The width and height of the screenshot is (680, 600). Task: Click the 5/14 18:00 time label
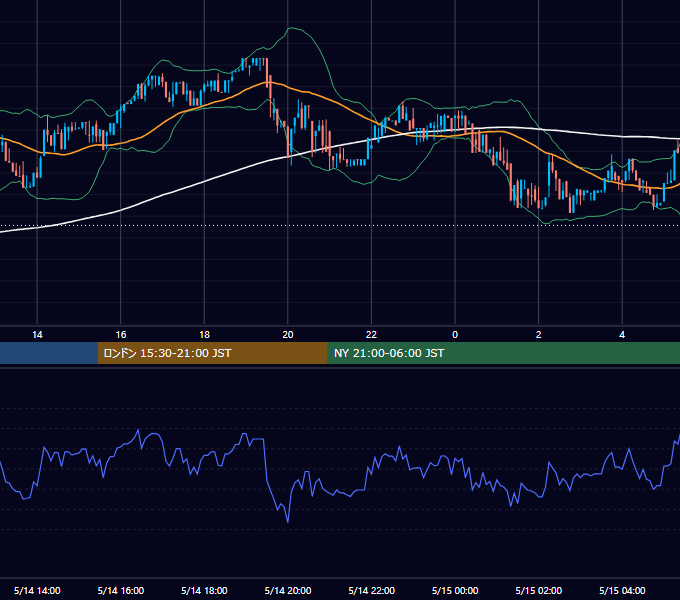204,590
